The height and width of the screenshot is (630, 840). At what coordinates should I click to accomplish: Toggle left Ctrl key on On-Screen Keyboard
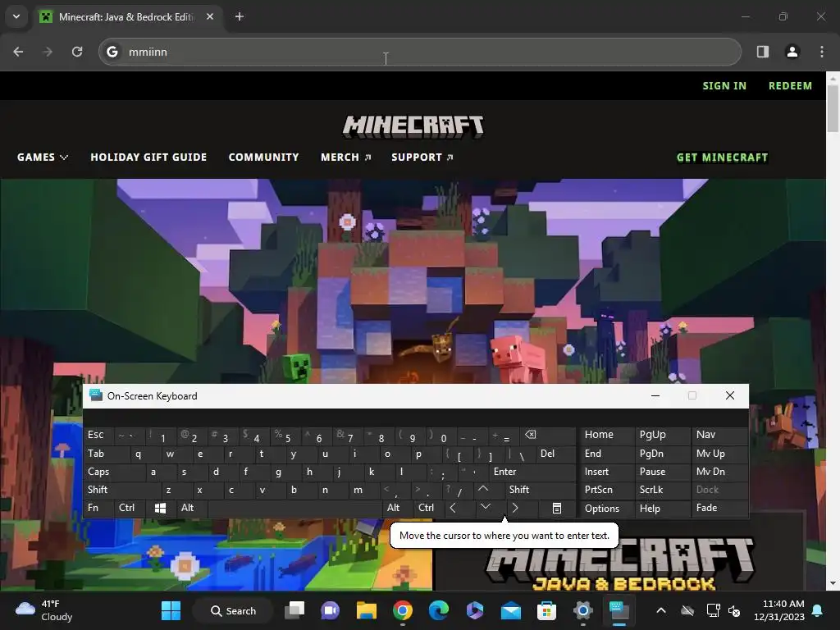coord(129,508)
